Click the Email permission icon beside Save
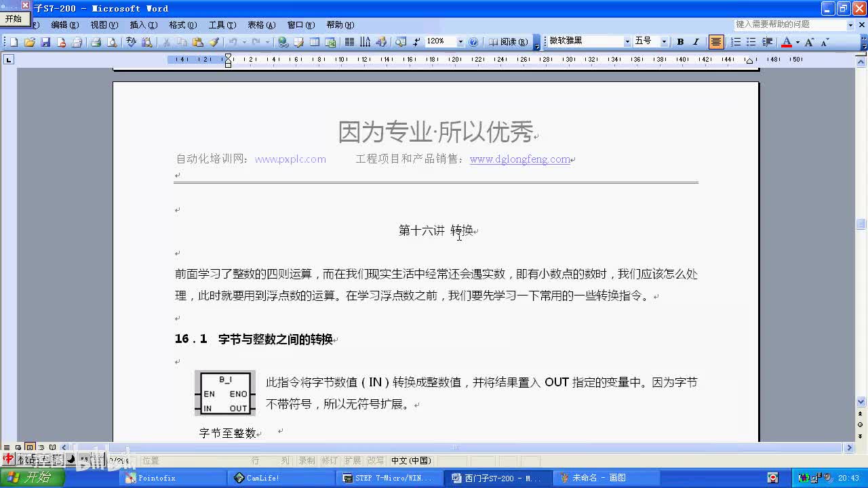Viewport: 868px width, 488px height. [x=61, y=42]
